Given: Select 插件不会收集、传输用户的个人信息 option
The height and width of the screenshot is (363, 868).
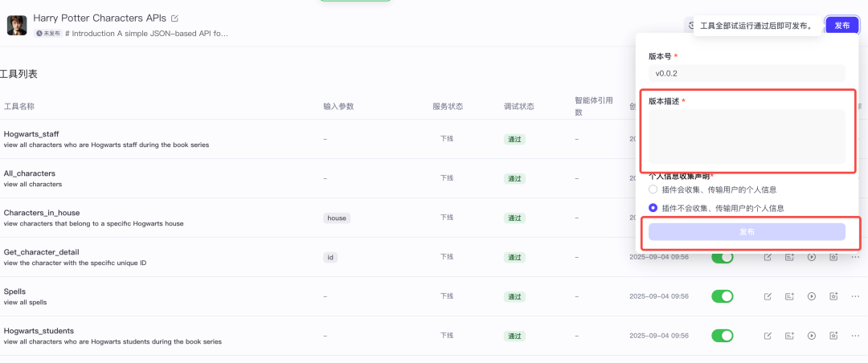Looking at the screenshot, I should pos(653,208).
